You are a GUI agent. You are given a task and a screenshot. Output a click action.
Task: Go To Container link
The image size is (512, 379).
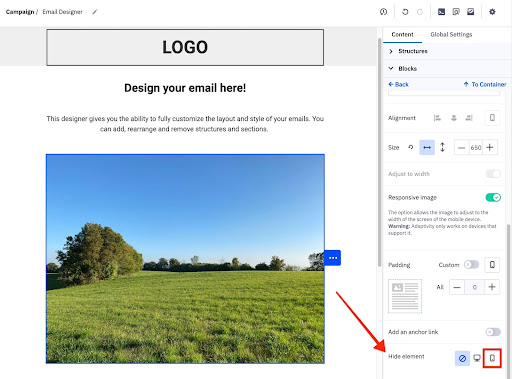485,84
